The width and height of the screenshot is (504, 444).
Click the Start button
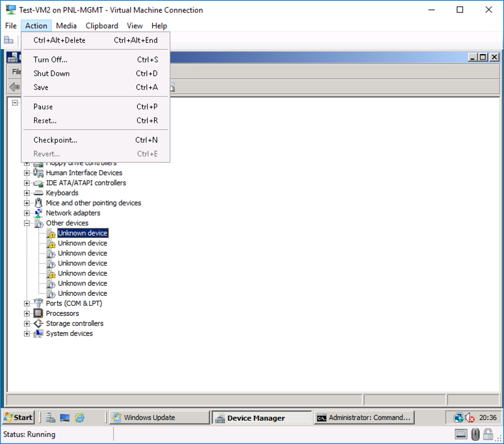pos(18,418)
